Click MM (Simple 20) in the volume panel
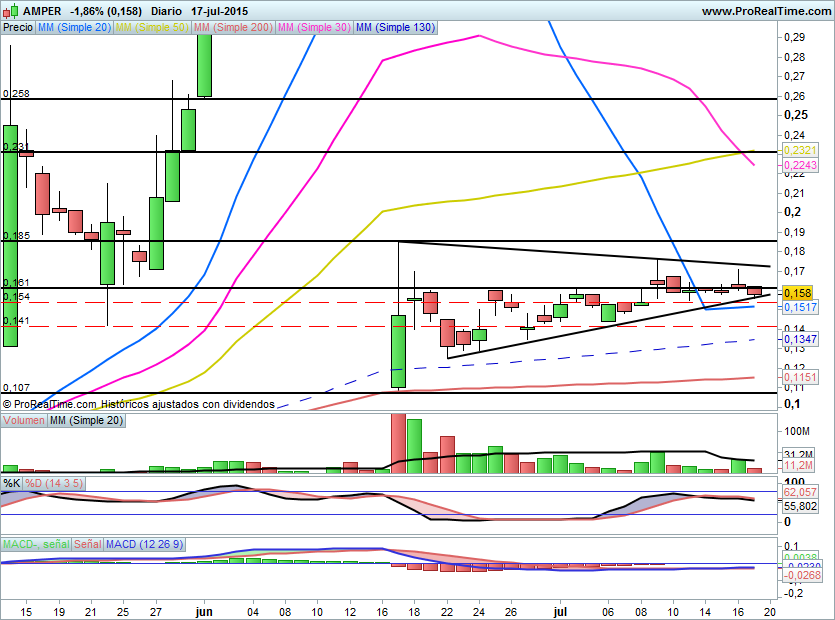Image resolution: width=835 pixels, height=620 pixels. click(88, 421)
